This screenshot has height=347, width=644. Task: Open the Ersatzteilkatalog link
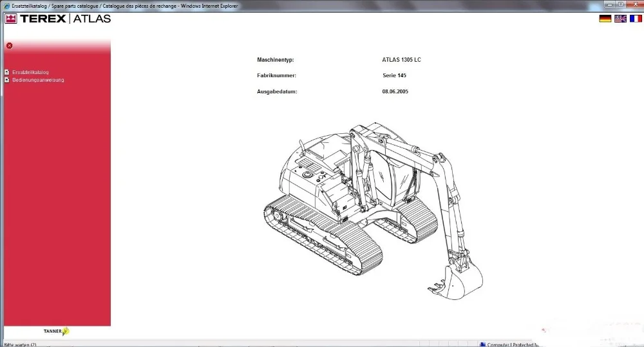point(30,72)
